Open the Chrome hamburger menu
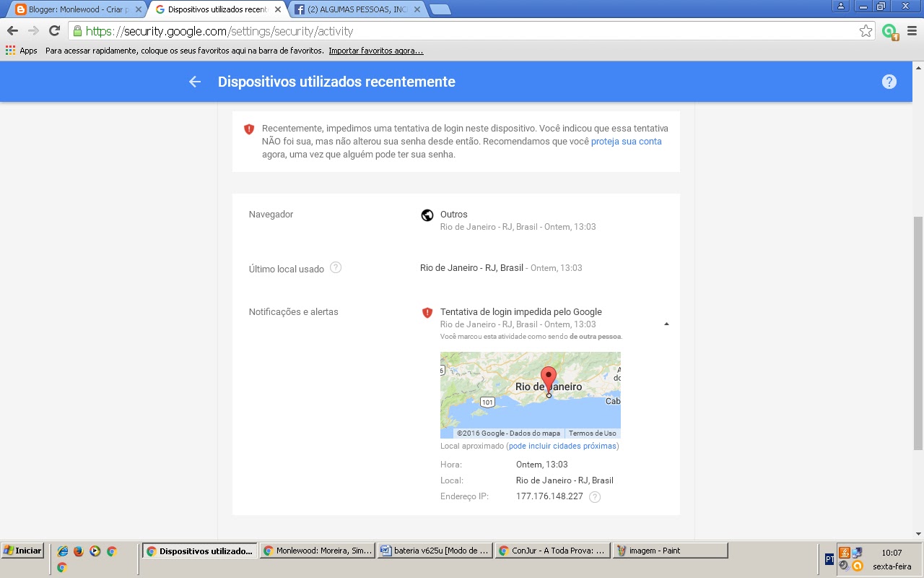924x578 pixels. click(x=912, y=30)
